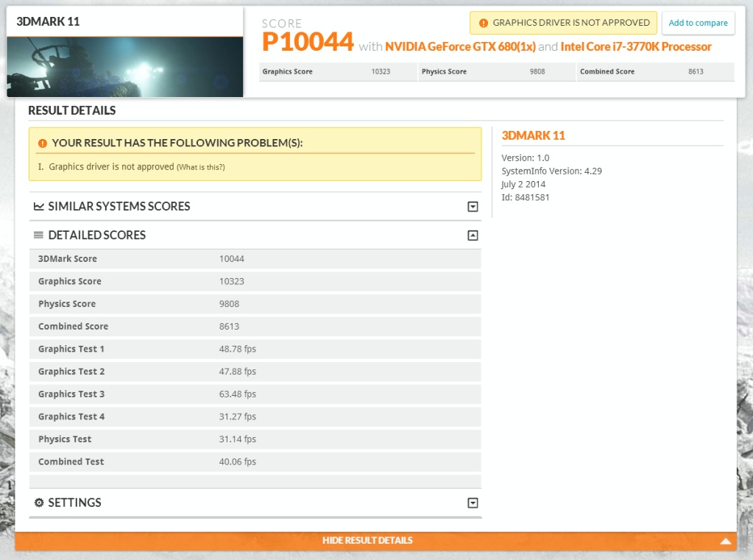Screen dimensions: 753x560
Task: Click the 3DMark 11 benchmark thumbnail image
Action: pyautogui.click(x=125, y=67)
